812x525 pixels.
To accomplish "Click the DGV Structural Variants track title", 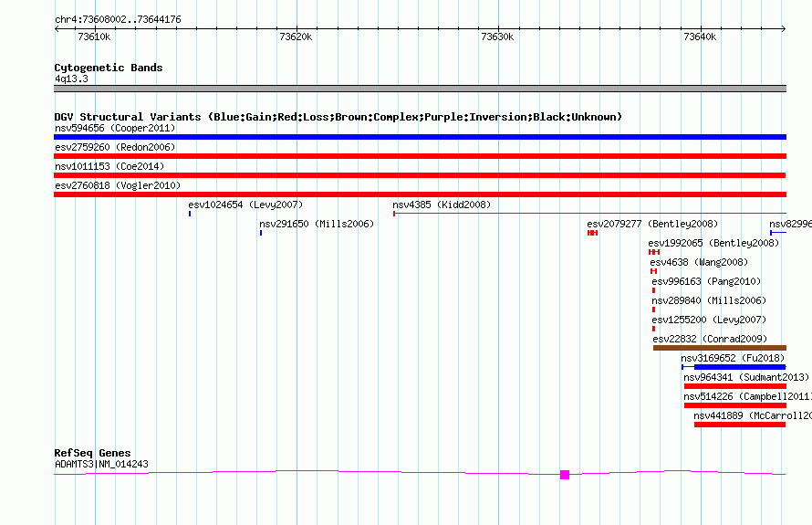I will point(338,117).
